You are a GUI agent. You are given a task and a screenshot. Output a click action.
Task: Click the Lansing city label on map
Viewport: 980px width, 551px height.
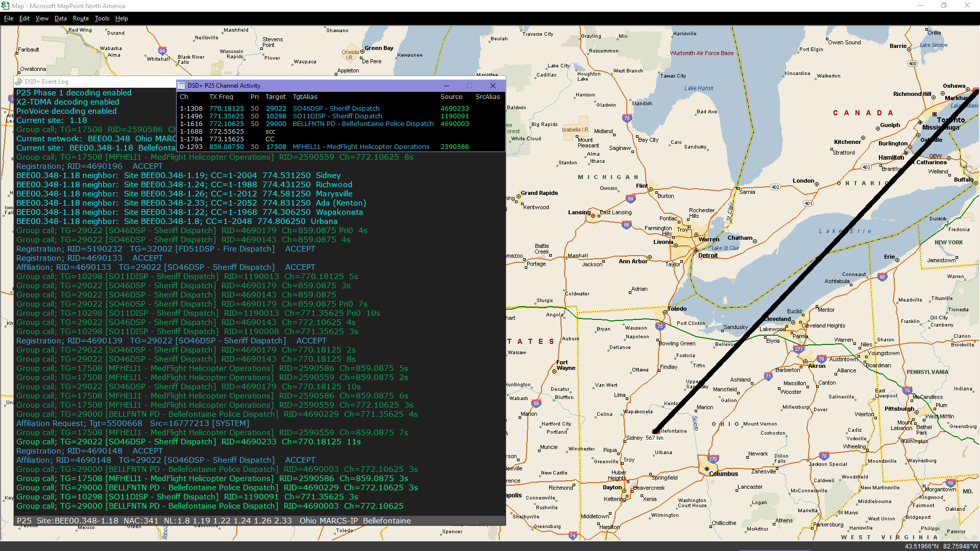click(x=579, y=213)
